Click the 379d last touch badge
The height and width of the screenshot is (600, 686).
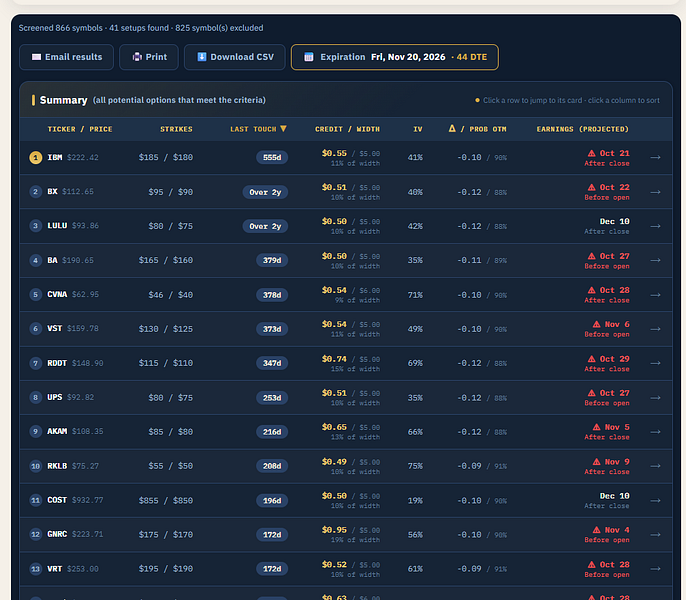(x=272, y=260)
